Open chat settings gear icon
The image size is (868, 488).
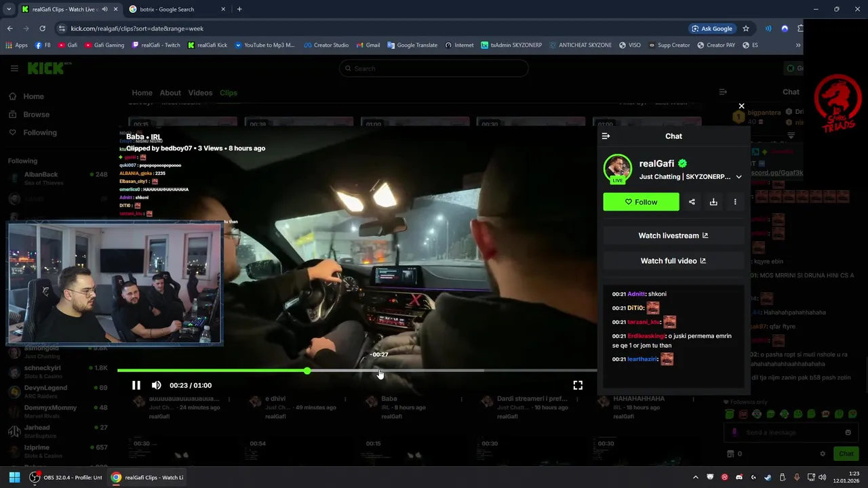[x=823, y=454]
